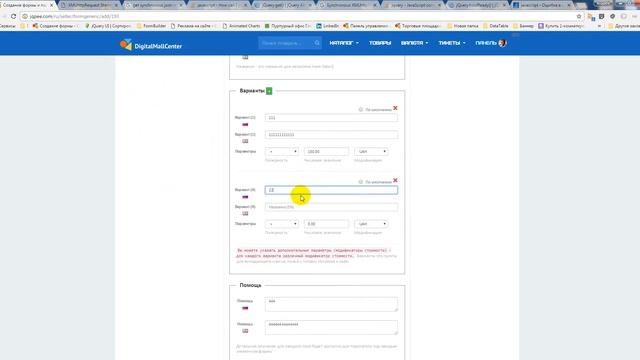Screen dimensions: 640x360
Task: Expand the ТИКЕТЫ dropdown menu
Action: 451,43
